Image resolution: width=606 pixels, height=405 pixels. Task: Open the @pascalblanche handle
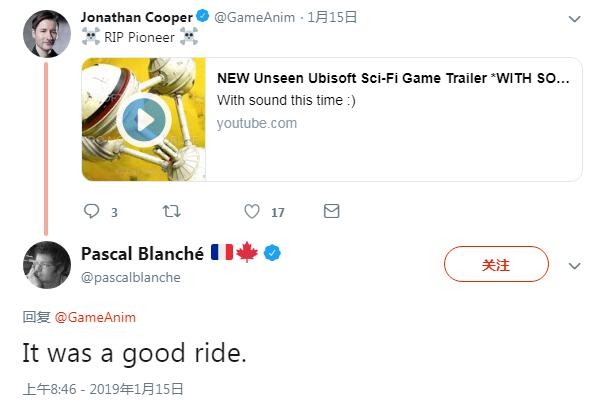pos(131,277)
